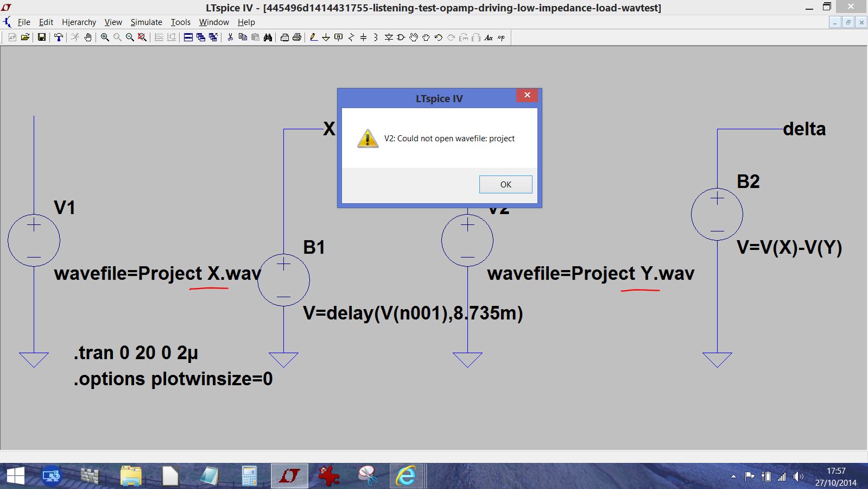The width and height of the screenshot is (868, 489).
Task: Click the Paste clipboard icon
Action: (255, 37)
